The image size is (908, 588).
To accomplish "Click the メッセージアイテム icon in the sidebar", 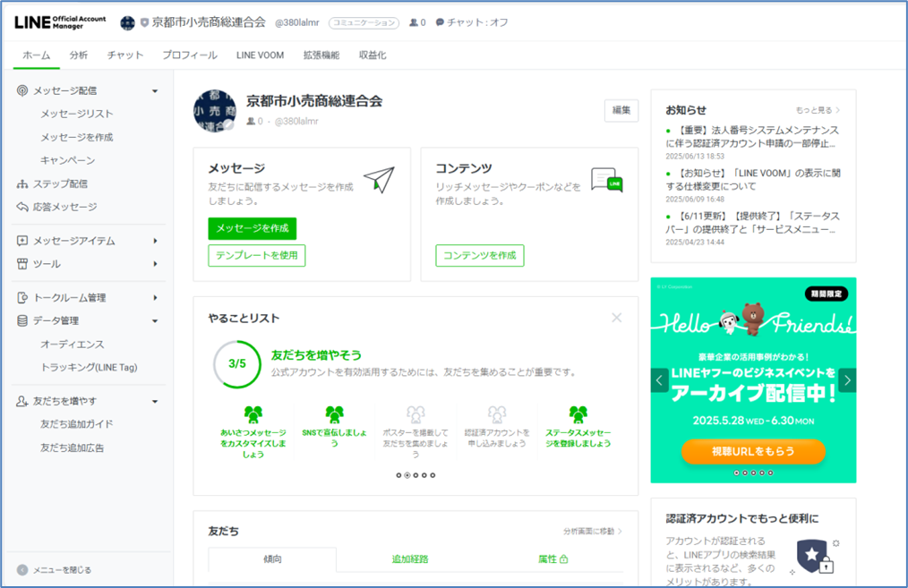I will 22,241.
